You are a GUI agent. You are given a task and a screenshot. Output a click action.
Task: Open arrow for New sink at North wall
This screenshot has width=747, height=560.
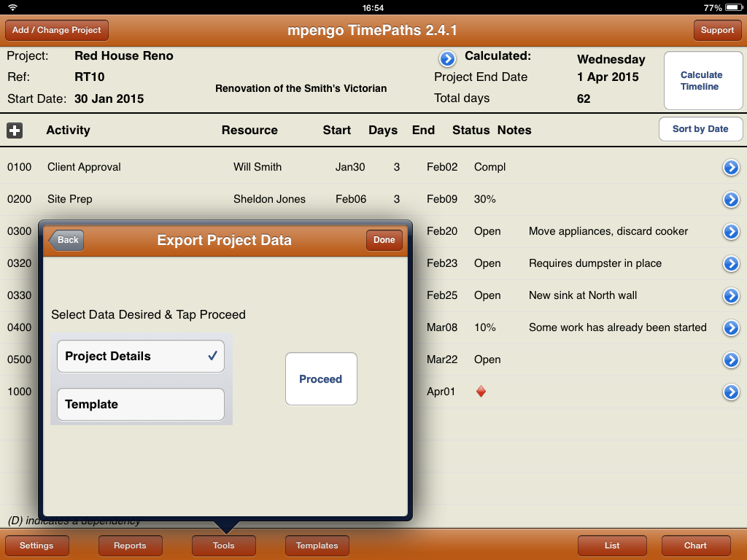click(x=731, y=296)
